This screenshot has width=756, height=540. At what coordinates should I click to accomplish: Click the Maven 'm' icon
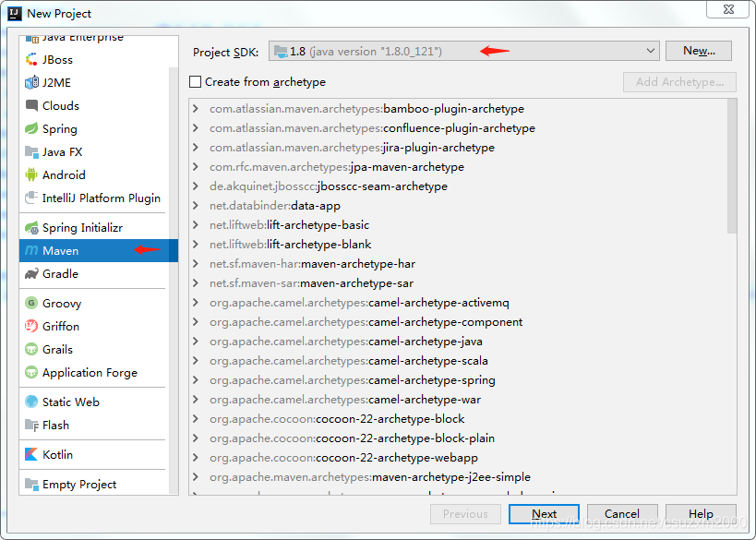(x=31, y=250)
